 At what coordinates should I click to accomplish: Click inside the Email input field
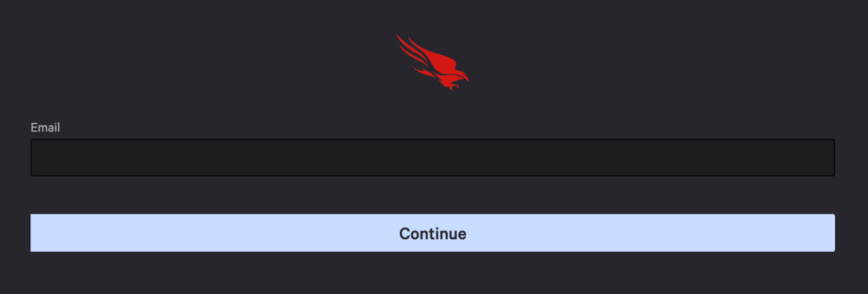[x=433, y=158]
